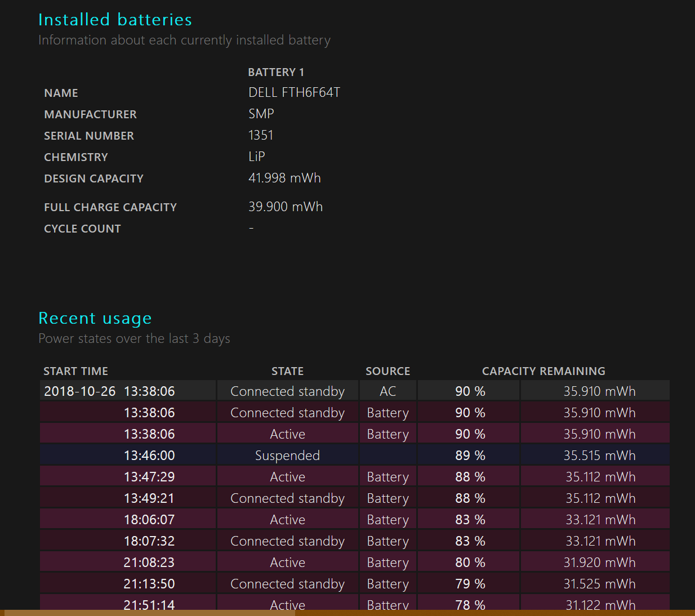The height and width of the screenshot is (616, 695).
Task: Select the 'MANUFACTURER' label
Action: coord(90,114)
